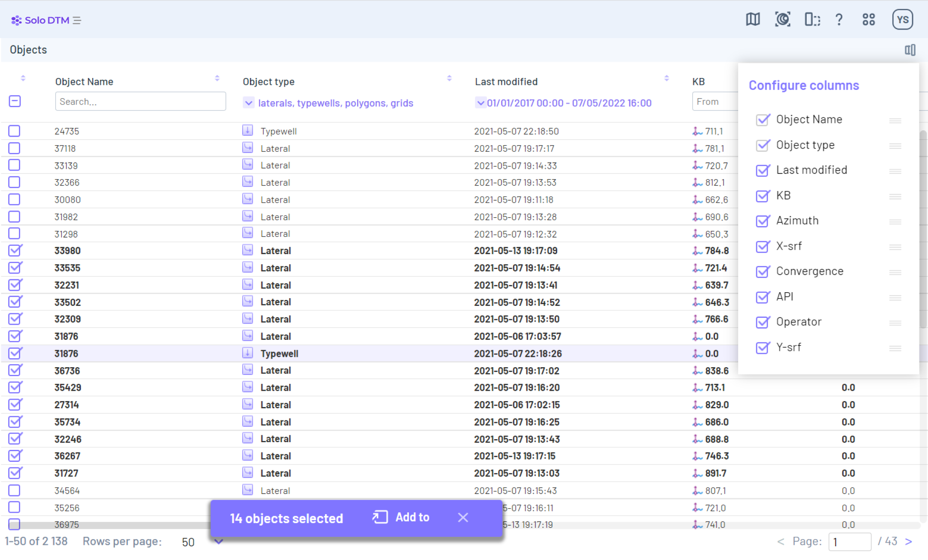Image resolution: width=928 pixels, height=560 pixels.
Task: Click the Add to button
Action: click(401, 518)
